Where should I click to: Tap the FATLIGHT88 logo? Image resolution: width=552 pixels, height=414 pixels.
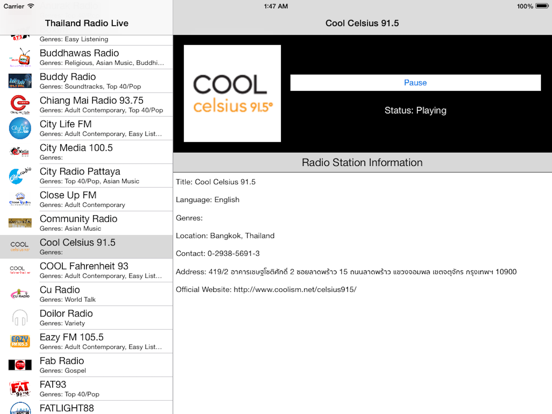(x=20, y=408)
